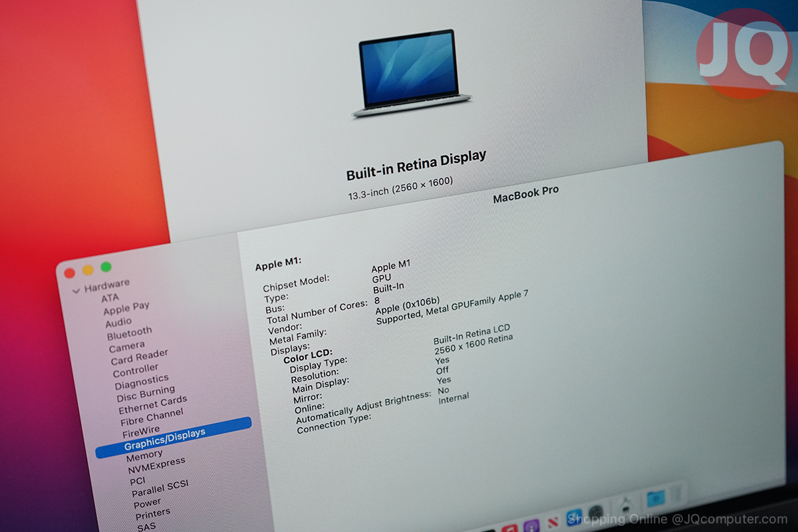
Task: Click the 'Chipset Model:' label
Action: (296, 283)
